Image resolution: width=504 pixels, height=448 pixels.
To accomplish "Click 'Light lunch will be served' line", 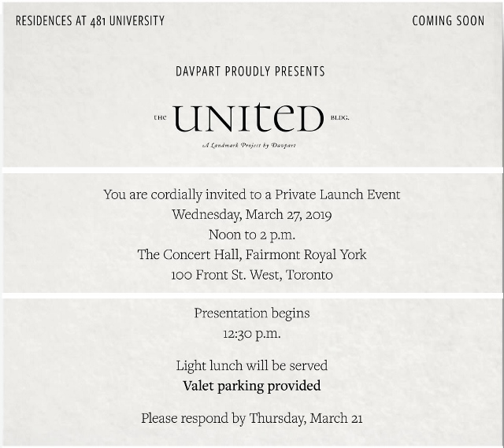I will coord(252,366).
